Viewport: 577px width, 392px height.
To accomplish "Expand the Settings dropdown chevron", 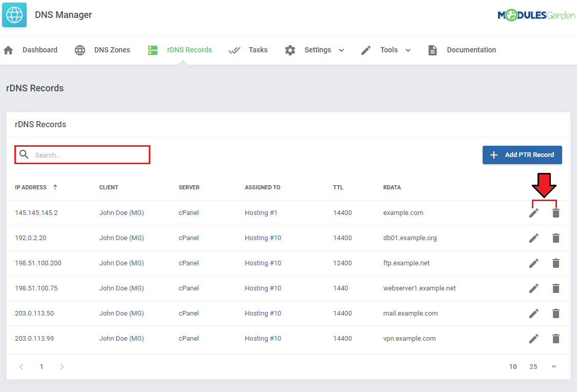I will click(341, 50).
